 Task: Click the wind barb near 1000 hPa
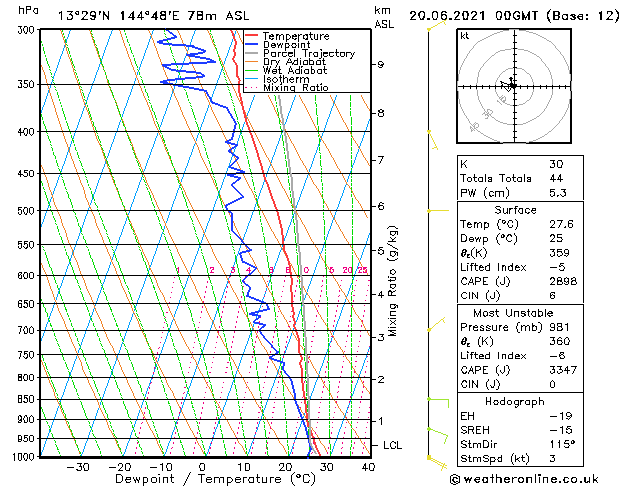coord(436,458)
